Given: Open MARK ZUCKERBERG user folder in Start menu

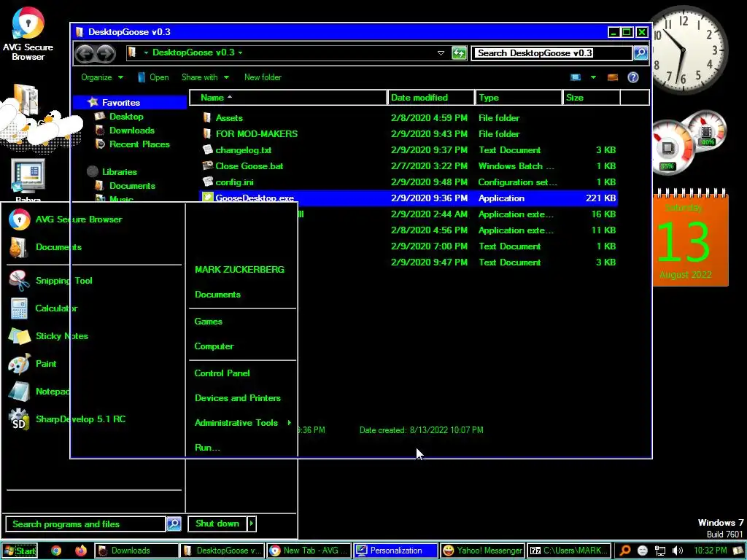Looking at the screenshot, I should click(x=239, y=270).
